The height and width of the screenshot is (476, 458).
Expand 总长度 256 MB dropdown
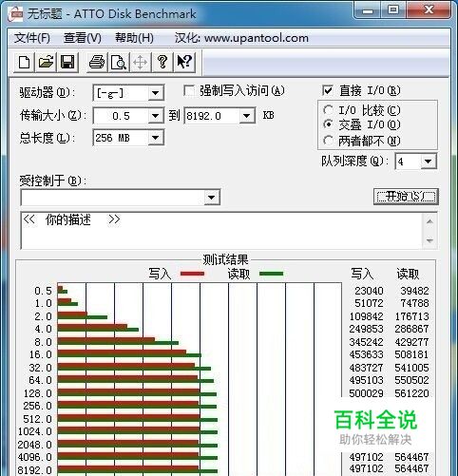point(155,138)
